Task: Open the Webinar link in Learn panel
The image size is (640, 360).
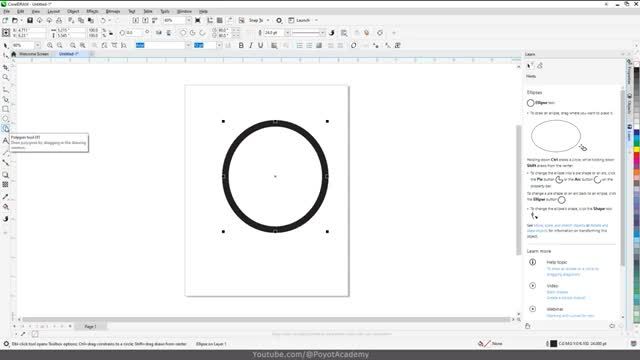Action: (x=555, y=309)
